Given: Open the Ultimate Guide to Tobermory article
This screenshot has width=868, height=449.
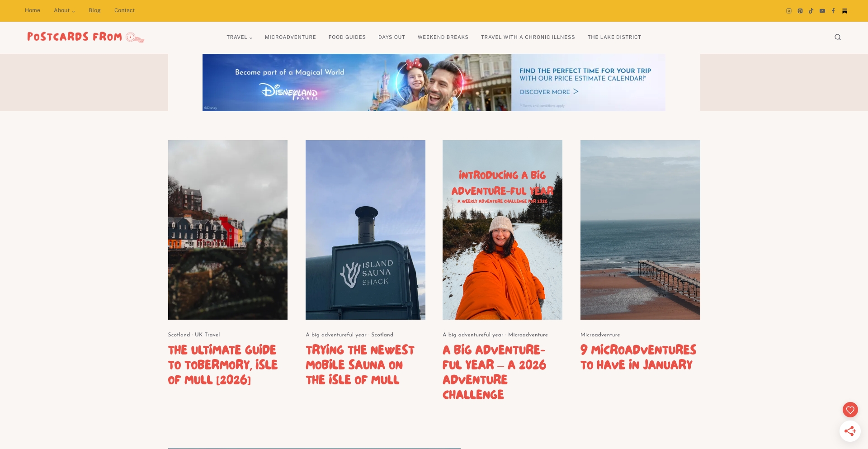Looking at the screenshot, I should coord(222,364).
